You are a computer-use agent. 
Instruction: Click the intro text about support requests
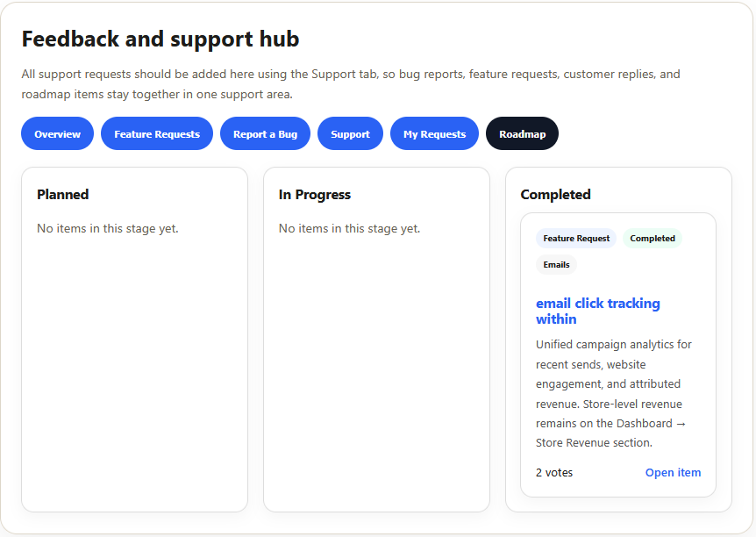(x=351, y=84)
